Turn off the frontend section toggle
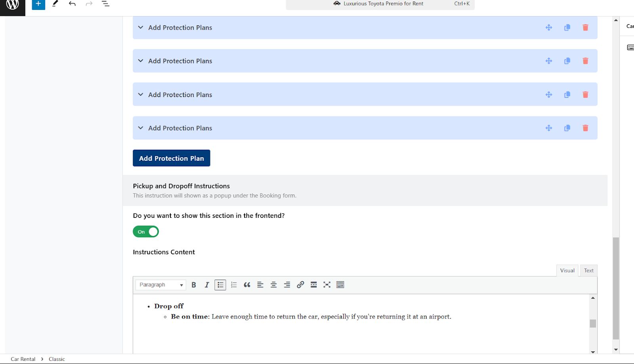Viewport: 634px width, 364px height. pyautogui.click(x=146, y=232)
